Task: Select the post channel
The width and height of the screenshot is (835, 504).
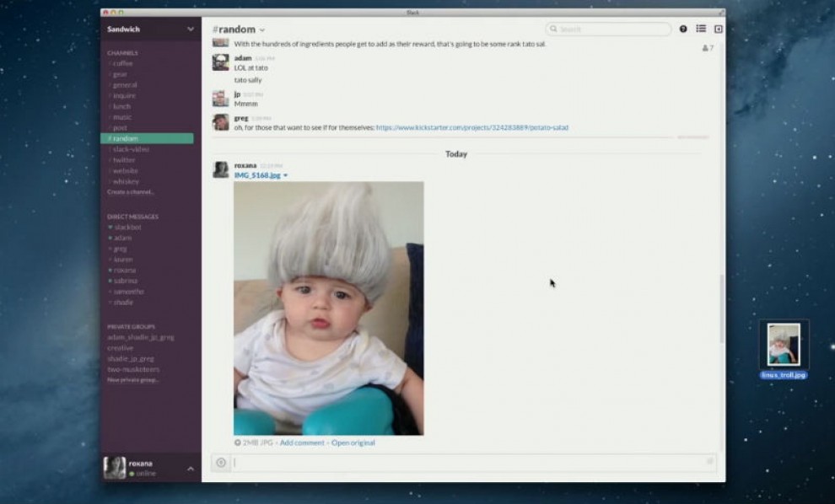Action: click(x=120, y=128)
